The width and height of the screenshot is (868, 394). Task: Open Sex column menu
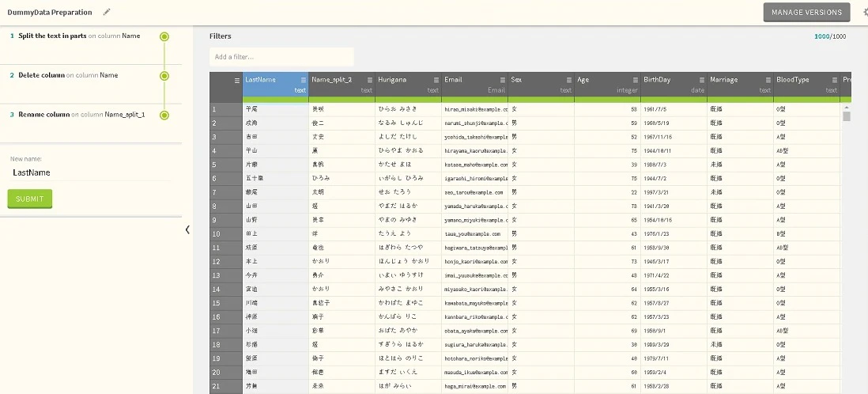click(x=569, y=80)
